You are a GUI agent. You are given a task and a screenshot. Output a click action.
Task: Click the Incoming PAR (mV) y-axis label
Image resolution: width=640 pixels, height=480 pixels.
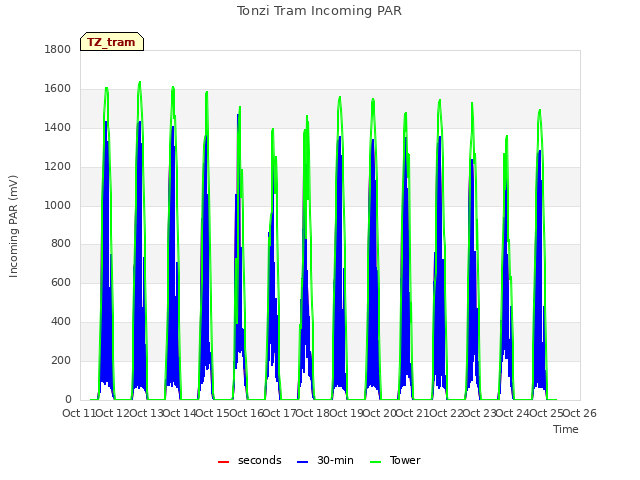(13, 227)
